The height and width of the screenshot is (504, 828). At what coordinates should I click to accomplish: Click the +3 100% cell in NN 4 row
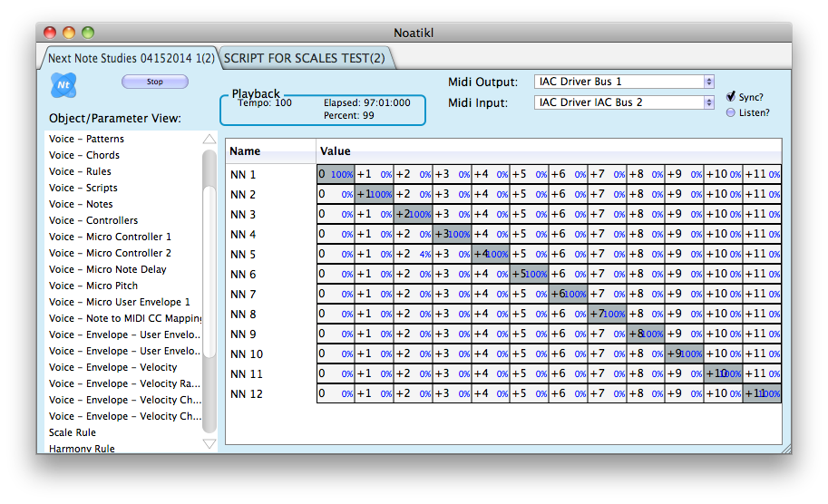[x=452, y=234]
